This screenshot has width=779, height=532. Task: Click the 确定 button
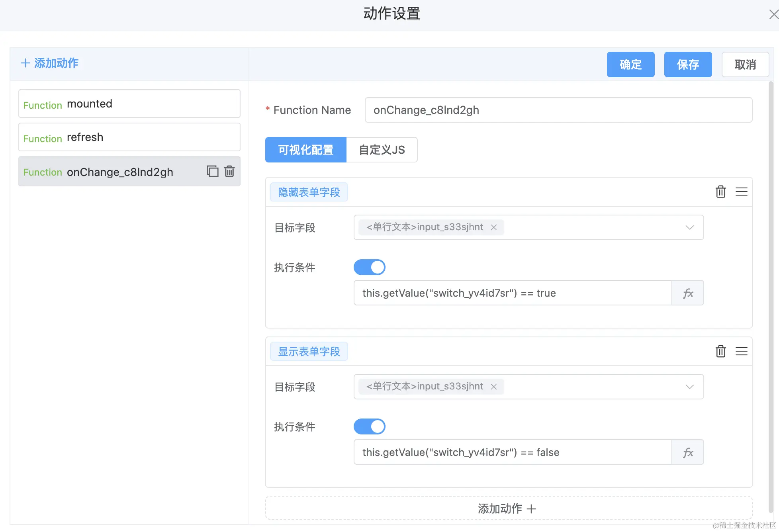click(x=630, y=65)
